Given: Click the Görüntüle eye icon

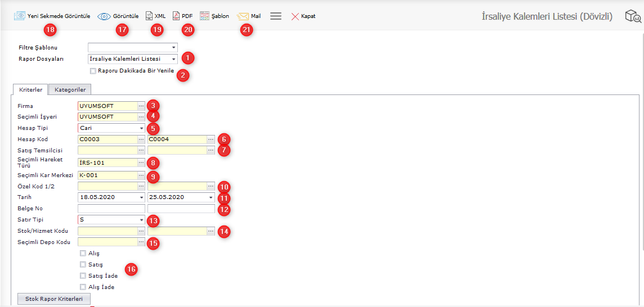Looking at the screenshot, I should (x=104, y=16).
